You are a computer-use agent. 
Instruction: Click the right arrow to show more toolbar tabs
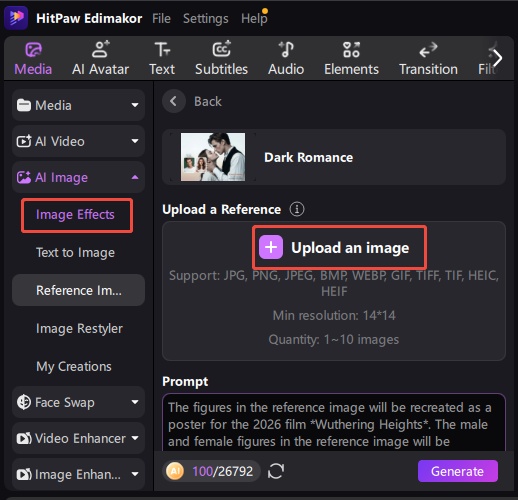coord(497,58)
